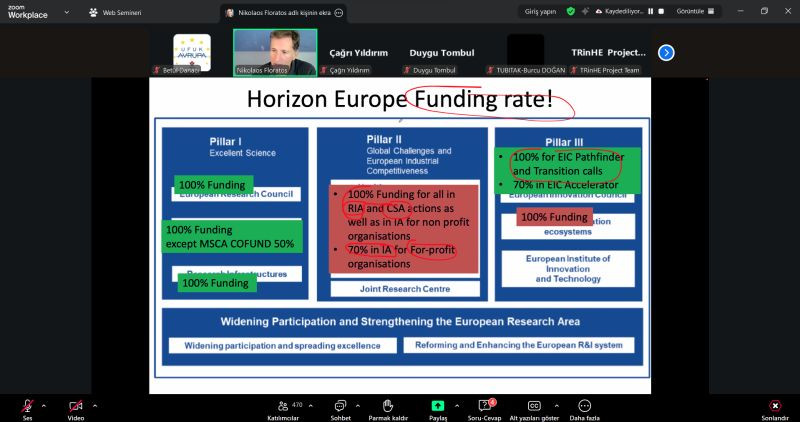This screenshot has height=422, width=800.
Task: Minimize the Zoom window
Action: click(x=740, y=11)
